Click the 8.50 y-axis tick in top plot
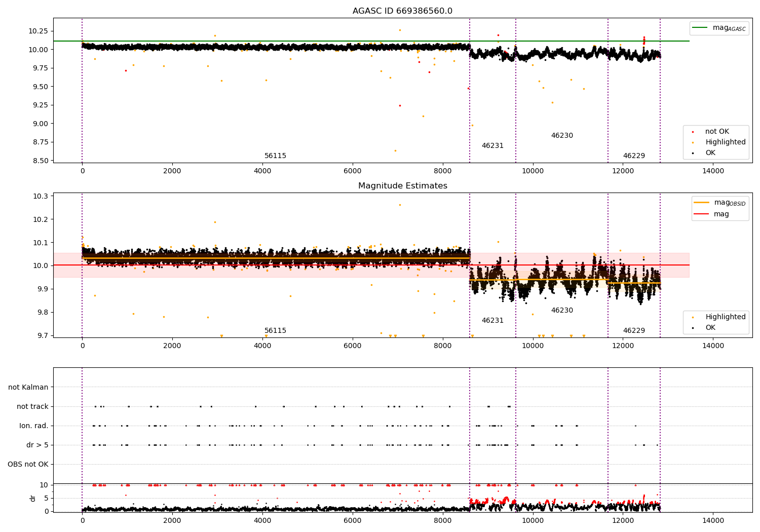 (40, 161)
